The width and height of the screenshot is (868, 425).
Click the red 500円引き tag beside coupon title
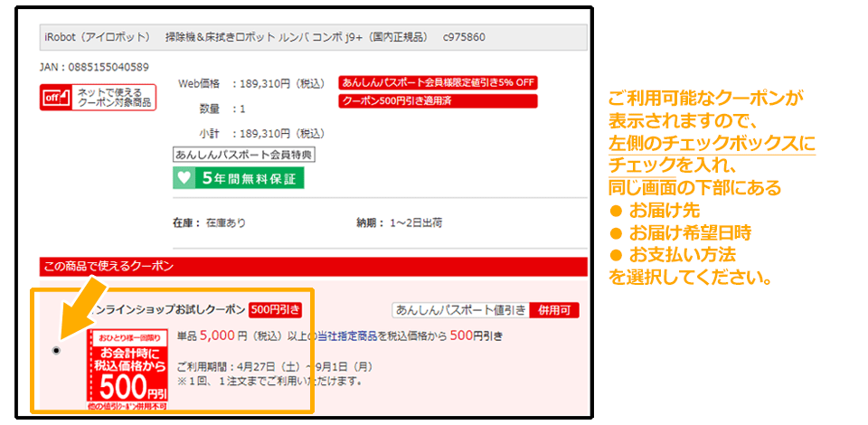(x=275, y=310)
